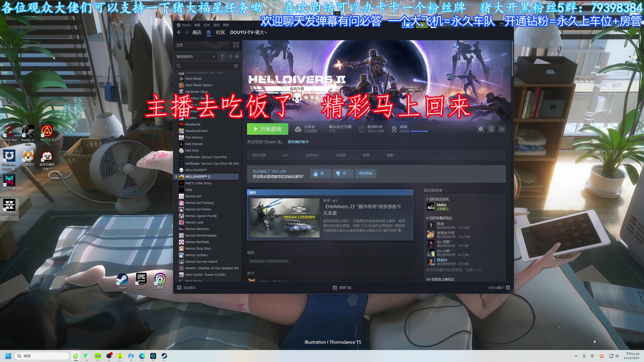Open HELLDIVERS 2 desktop shortcut
The image size is (644, 362).
(x=9, y=209)
